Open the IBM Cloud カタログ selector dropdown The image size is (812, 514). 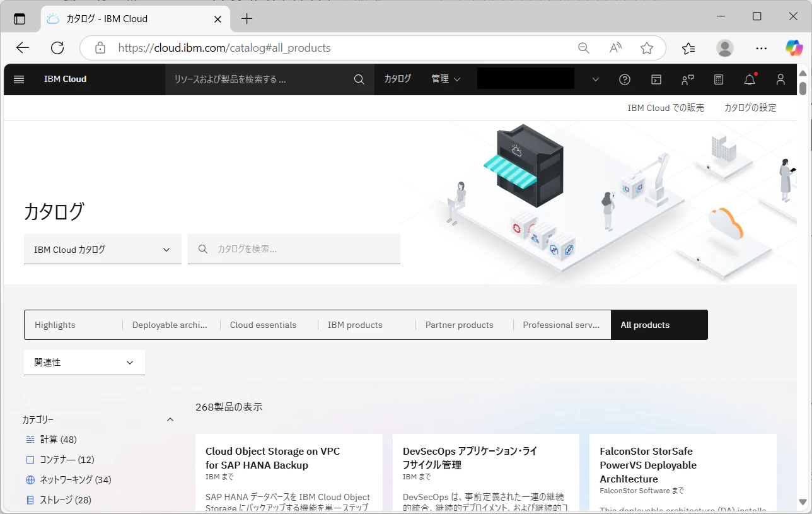[x=103, y=249]
